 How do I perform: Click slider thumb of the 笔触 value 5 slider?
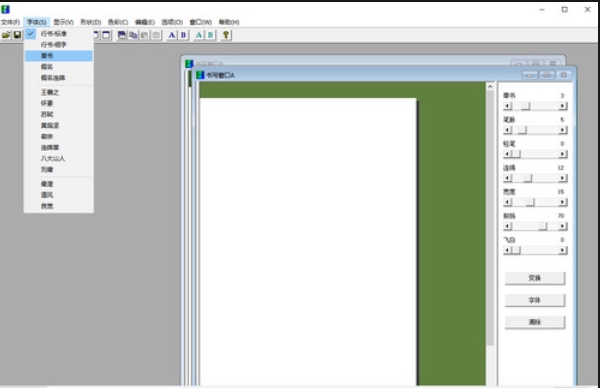click(522, 130)
